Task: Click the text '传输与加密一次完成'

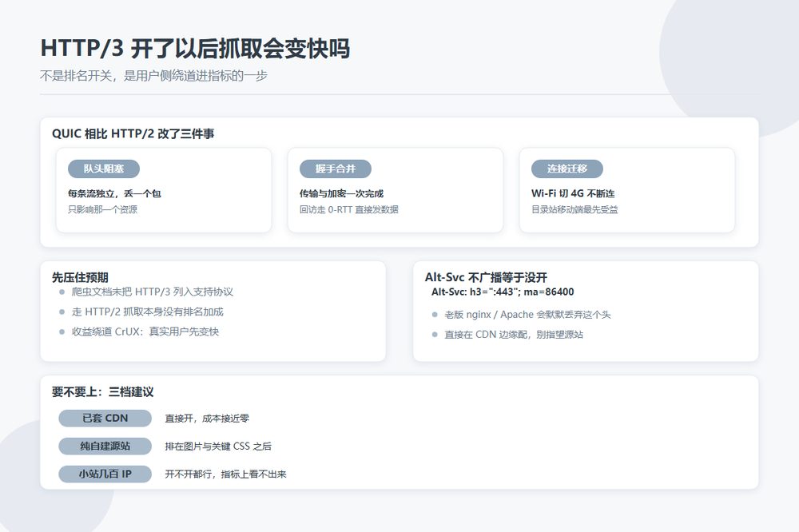Action: click(x=341, y=193)
